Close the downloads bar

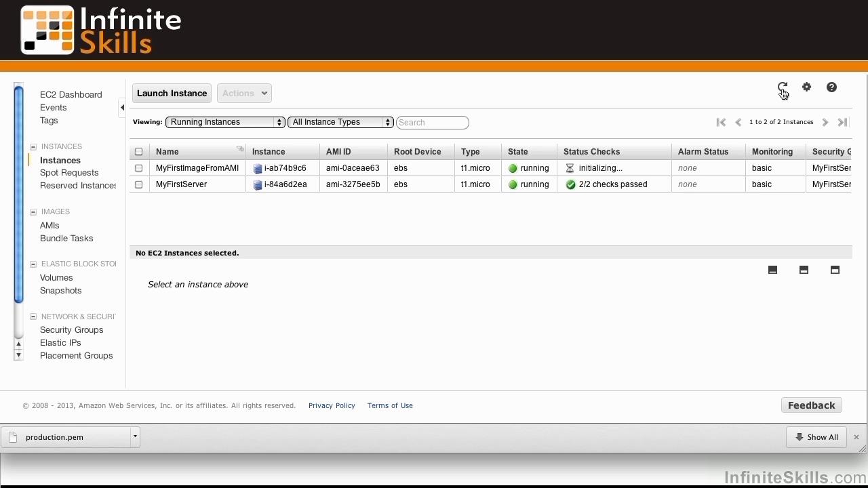(x=856, y=437)
